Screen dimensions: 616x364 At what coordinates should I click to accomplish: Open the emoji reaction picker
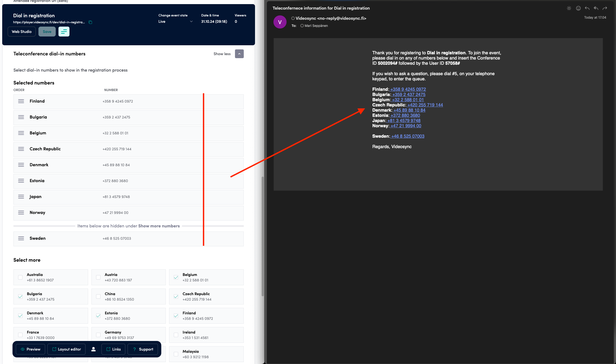click(578, 8)
